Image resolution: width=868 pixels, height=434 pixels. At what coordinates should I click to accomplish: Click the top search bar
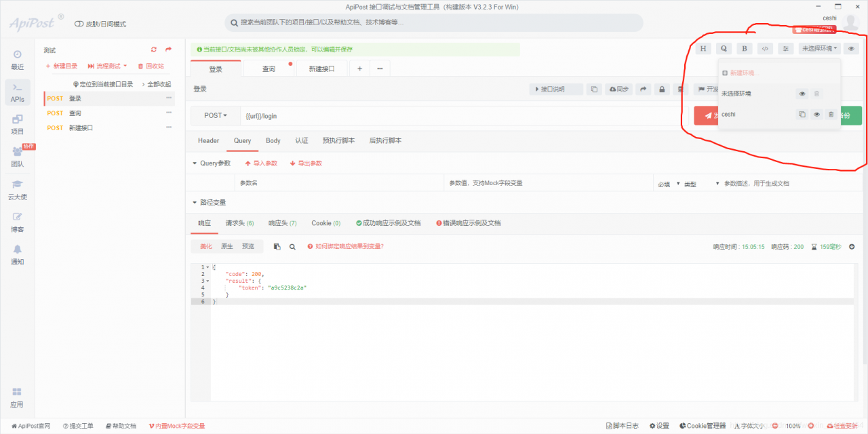434,22
